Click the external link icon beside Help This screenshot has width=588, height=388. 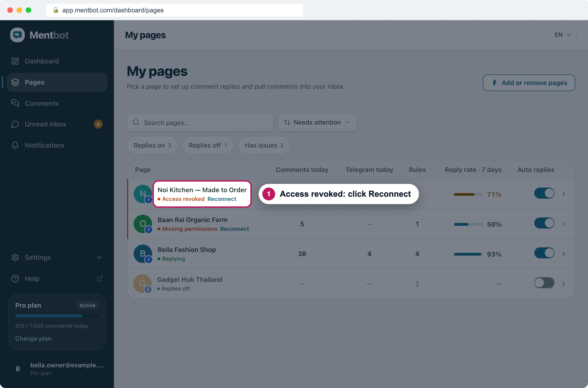tap(99, 278)
